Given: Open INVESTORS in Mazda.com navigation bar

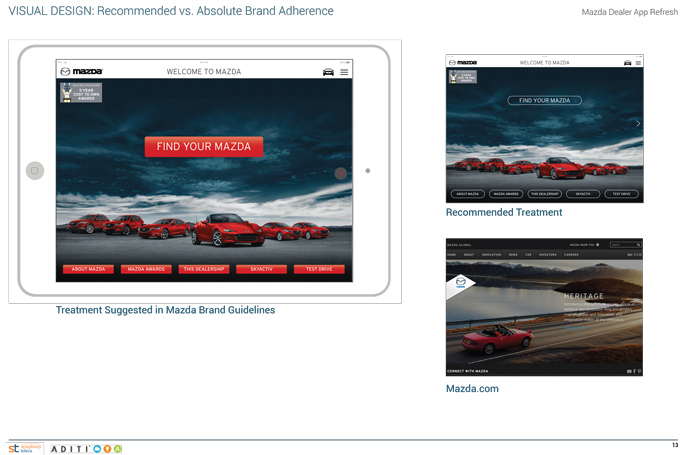Looking at the screenshot, I should (548, 255).
